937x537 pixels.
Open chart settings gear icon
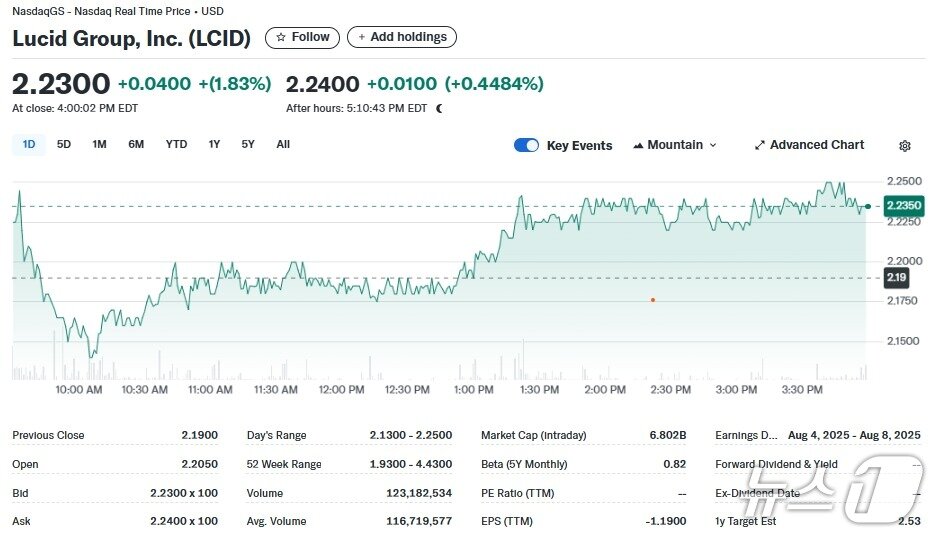[x=905, y=146]
